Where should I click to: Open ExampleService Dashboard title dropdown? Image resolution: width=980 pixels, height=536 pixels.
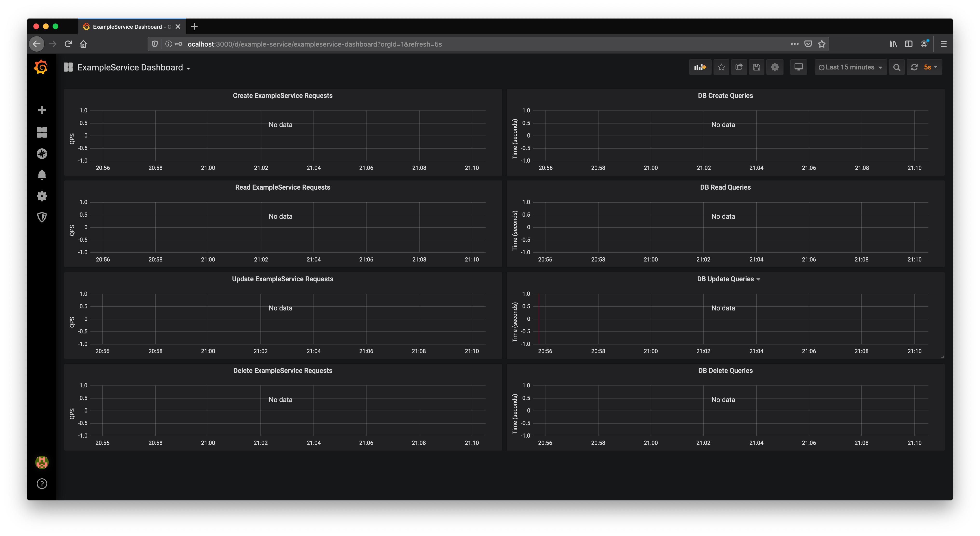(x=134, y=67)
